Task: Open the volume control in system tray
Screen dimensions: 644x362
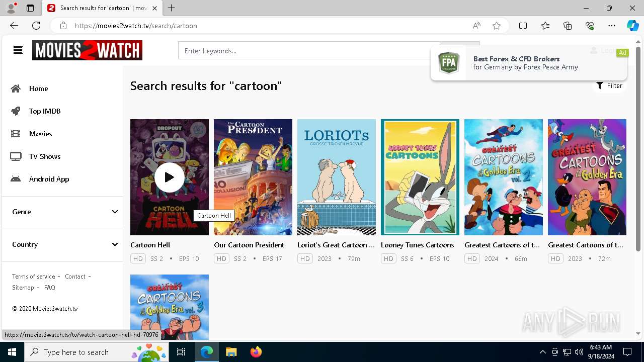Action: click(579, 352)
